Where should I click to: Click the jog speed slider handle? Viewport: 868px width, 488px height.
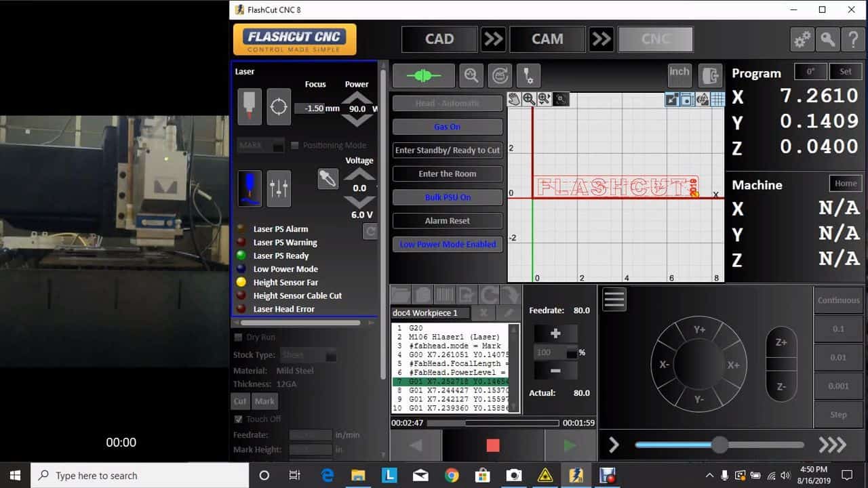tap(719, 445)
